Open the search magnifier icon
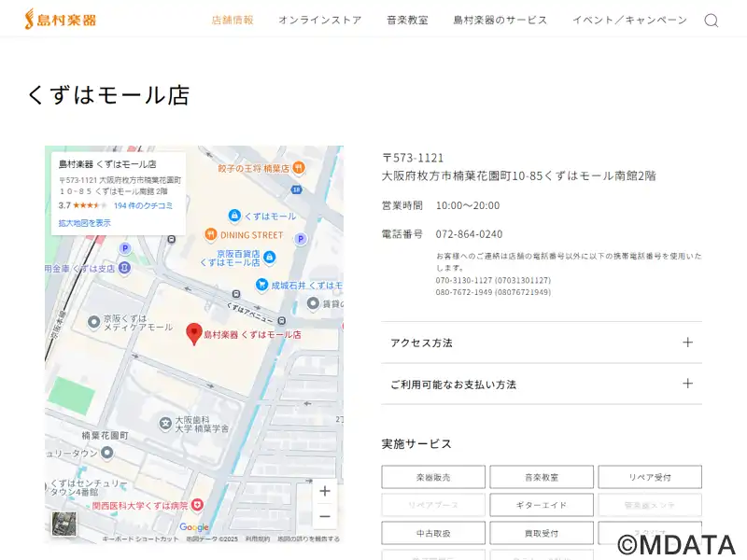The width and height of the screenshot is (747, 560). 712,21
